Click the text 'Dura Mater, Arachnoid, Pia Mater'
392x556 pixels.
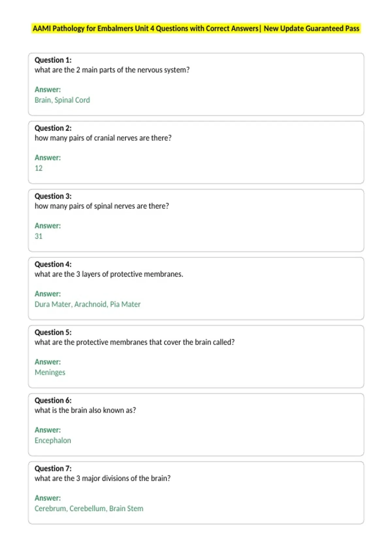click(88, 304)
